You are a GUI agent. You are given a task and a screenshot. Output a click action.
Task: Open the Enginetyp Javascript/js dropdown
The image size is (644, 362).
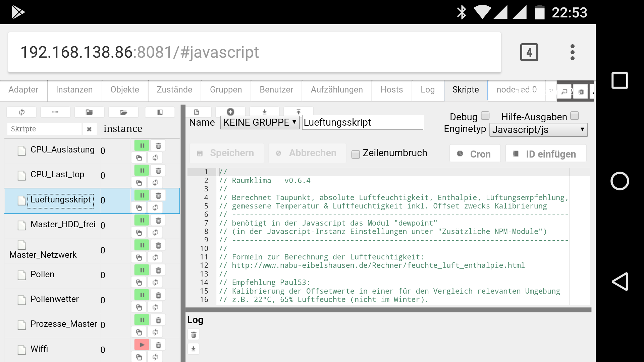click(538, 130)
